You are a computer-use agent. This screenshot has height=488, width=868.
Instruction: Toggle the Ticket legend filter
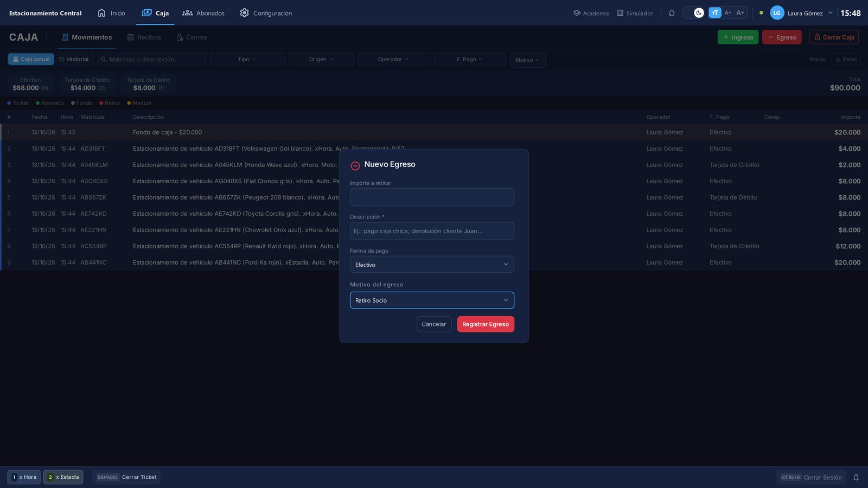[x=18, y=103]
